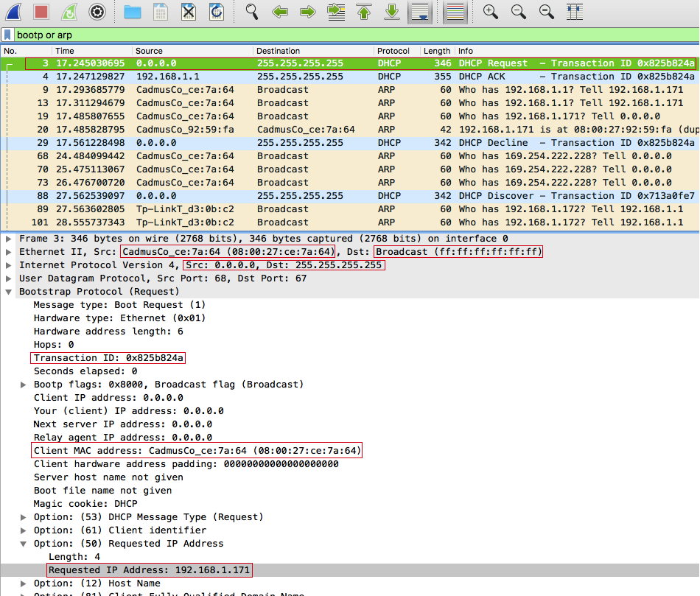This screenshot has width=700, height=596.
Task: Select the Client MAC address line
Action: [x=197, y=450]
